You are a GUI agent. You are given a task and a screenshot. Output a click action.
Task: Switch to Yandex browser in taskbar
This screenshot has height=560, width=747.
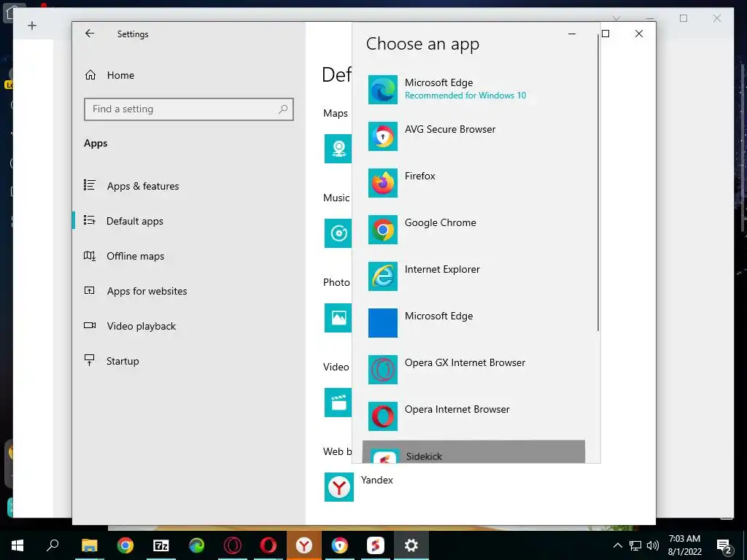coord(304,545)
